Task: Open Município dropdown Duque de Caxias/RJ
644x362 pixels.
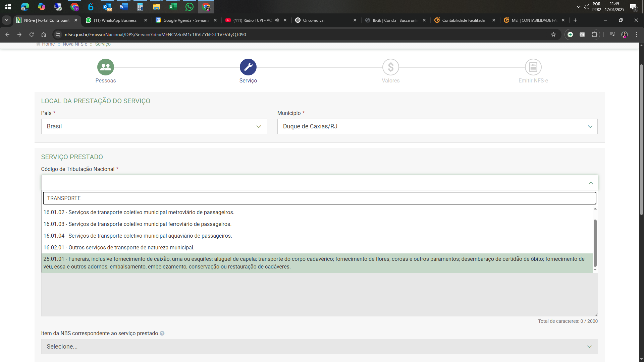Action: click(x=437, y=126)
